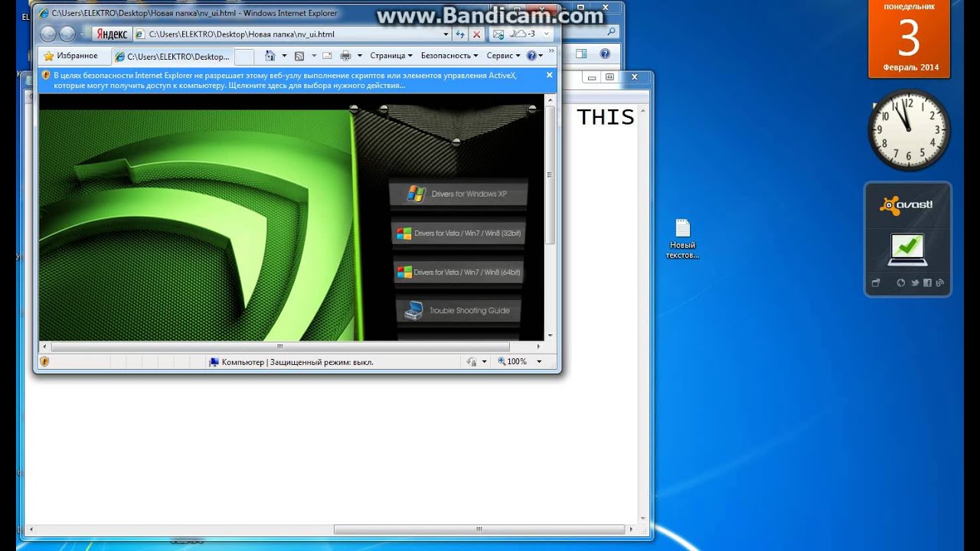Click the avast! logo on the gadget

coord(906,205)
